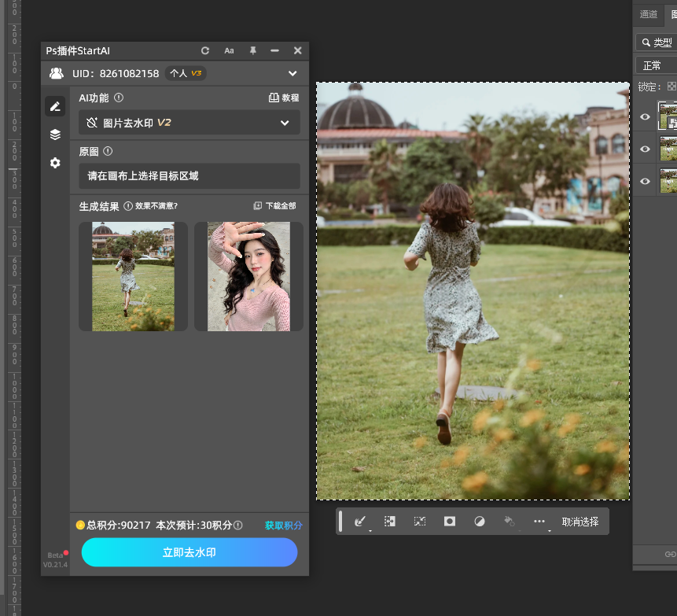Click the create mask icon in task bar
This screenshot has width=677, height=616.
pyautogui.click(x=450, y=521)
